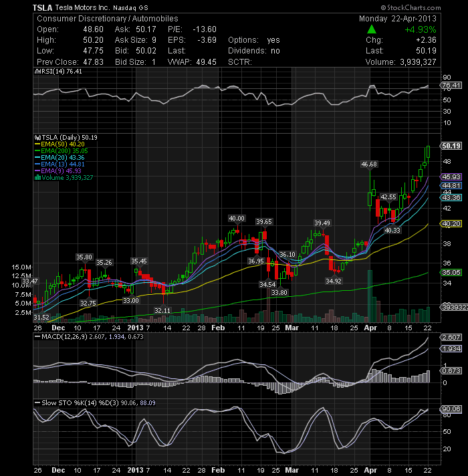Click the Low value 47.75

[93, 51]
